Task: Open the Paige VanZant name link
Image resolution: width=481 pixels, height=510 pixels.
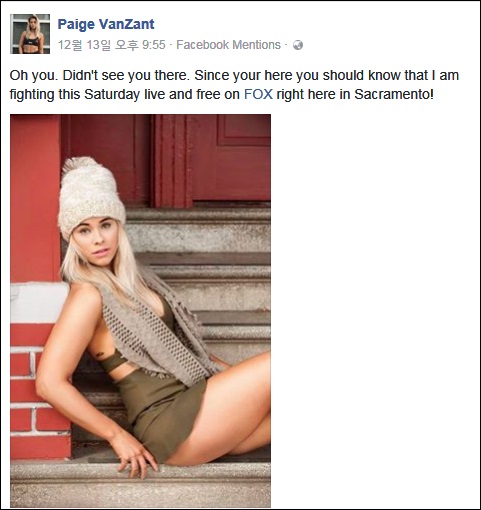Action: click(106, 24)
